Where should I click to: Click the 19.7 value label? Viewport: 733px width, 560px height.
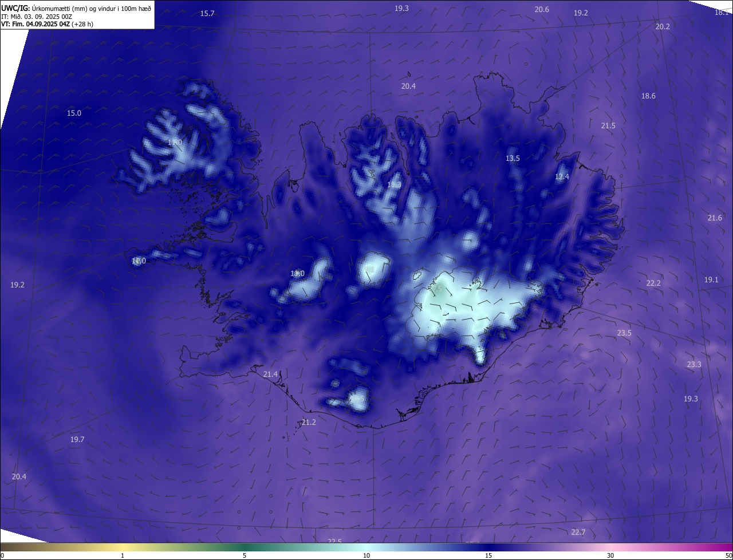(77, 439)
